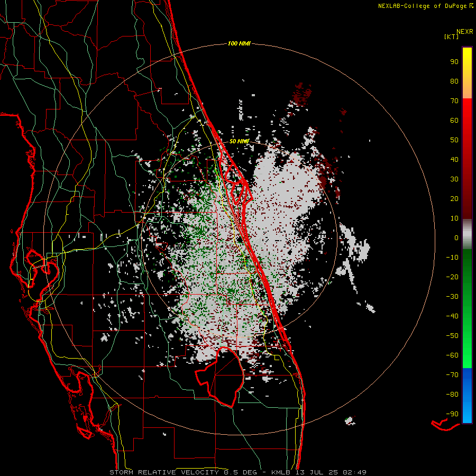Click the 40 value on the velocity scale
The width and height of the screenshot is (476, 476).
pyautogui.click(x=454, y=160)
